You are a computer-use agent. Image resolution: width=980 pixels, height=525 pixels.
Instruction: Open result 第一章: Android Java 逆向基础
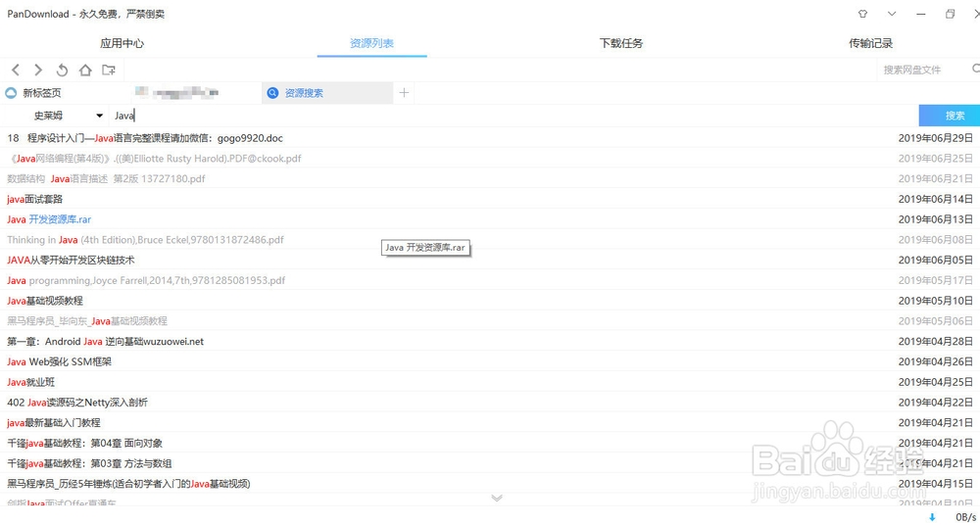point(490,341)
